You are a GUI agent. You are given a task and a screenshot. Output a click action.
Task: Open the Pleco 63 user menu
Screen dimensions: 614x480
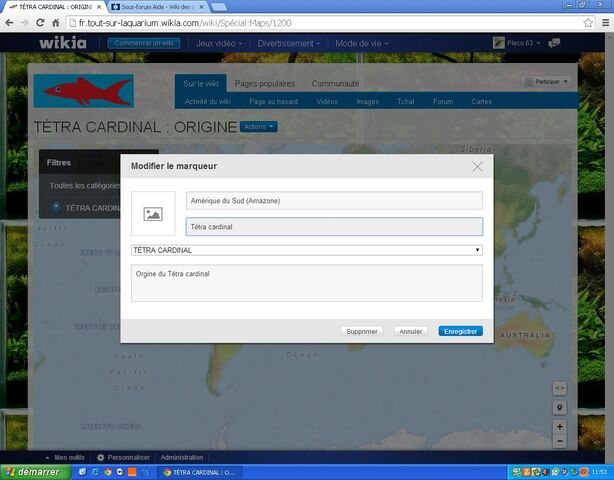(516, 43)
